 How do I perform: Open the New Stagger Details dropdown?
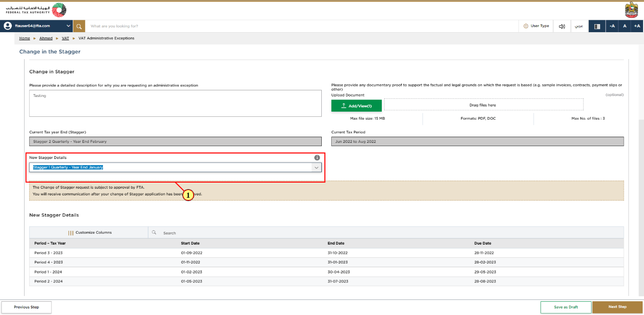[175, 167]
